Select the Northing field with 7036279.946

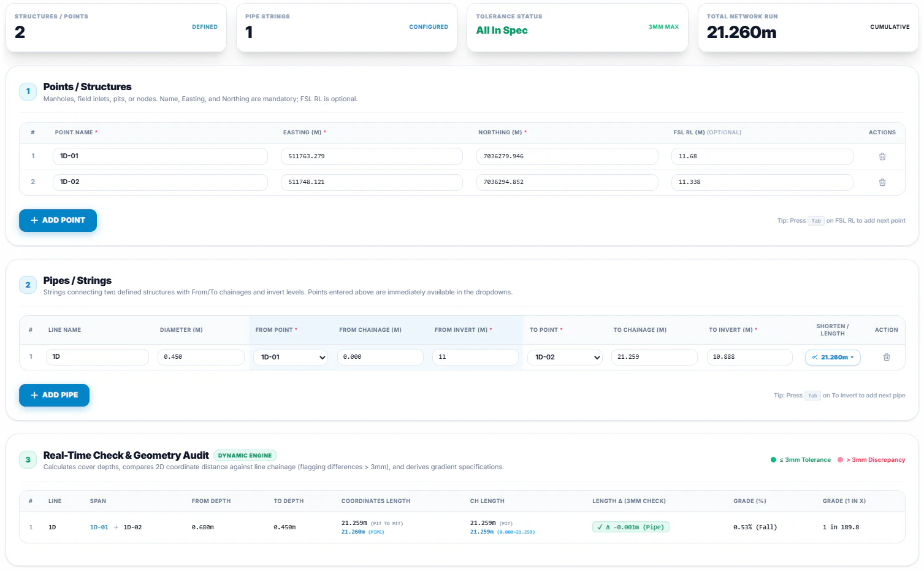coord(567,156)
